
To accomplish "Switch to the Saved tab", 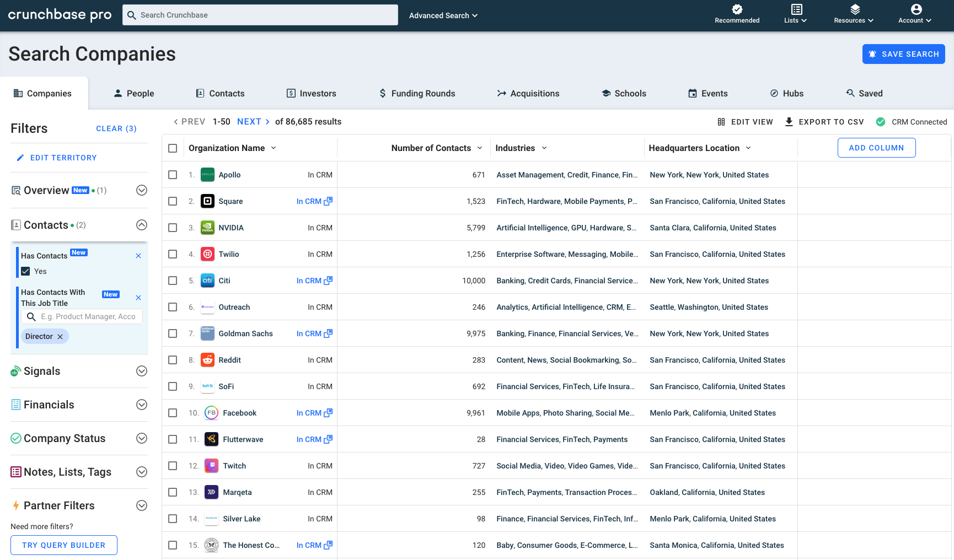I will 865,94.
